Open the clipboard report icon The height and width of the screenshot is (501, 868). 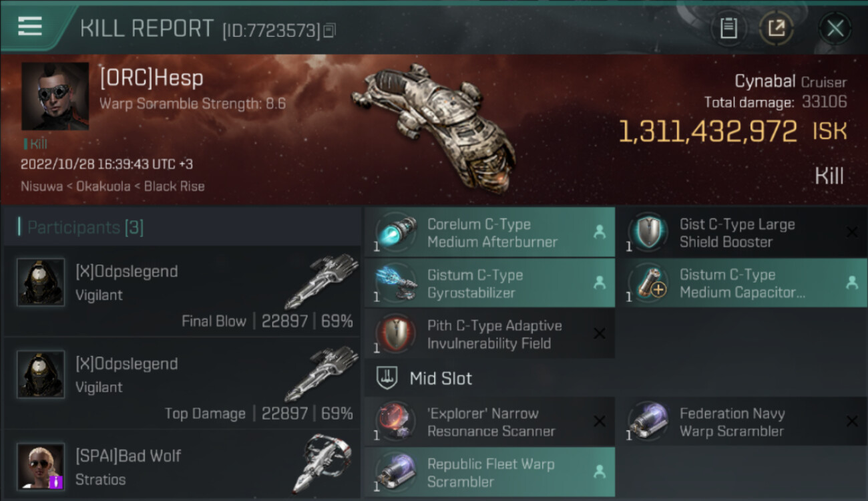(x=728, y=28)
